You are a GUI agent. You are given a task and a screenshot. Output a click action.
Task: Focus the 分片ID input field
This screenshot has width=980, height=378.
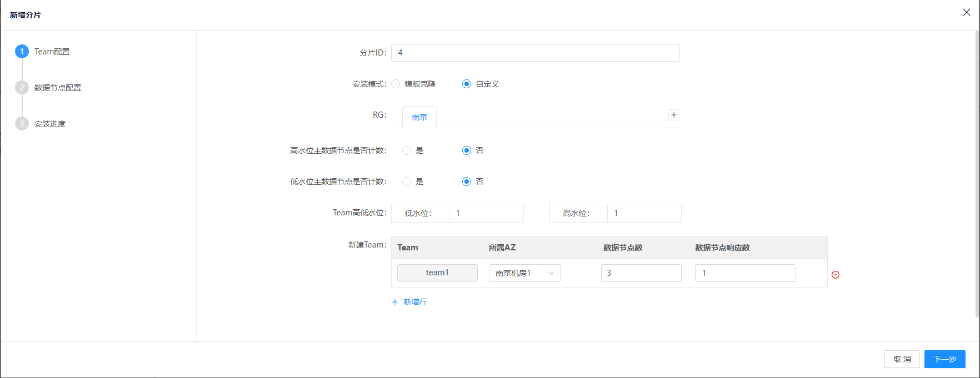point(535,53)
